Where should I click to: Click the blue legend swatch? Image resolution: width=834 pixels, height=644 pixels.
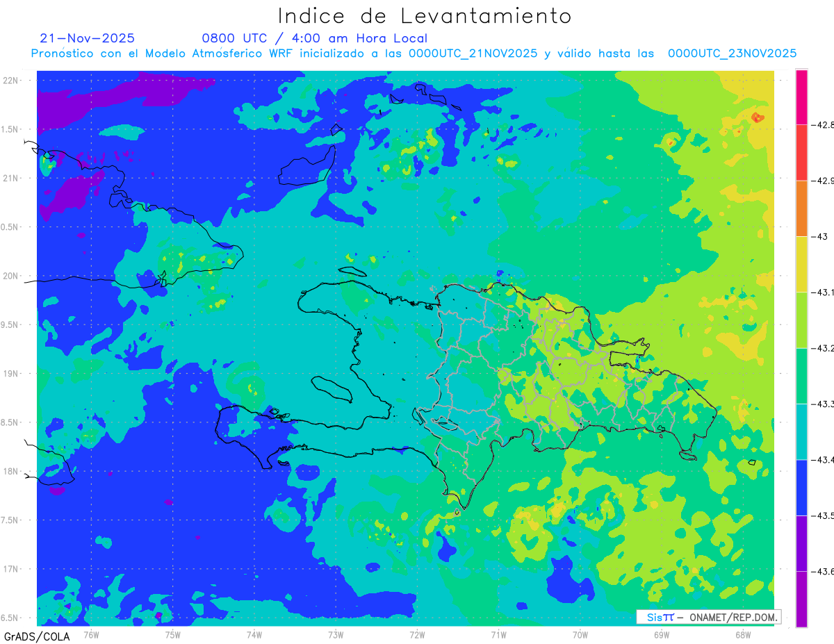tap(801, 488)
